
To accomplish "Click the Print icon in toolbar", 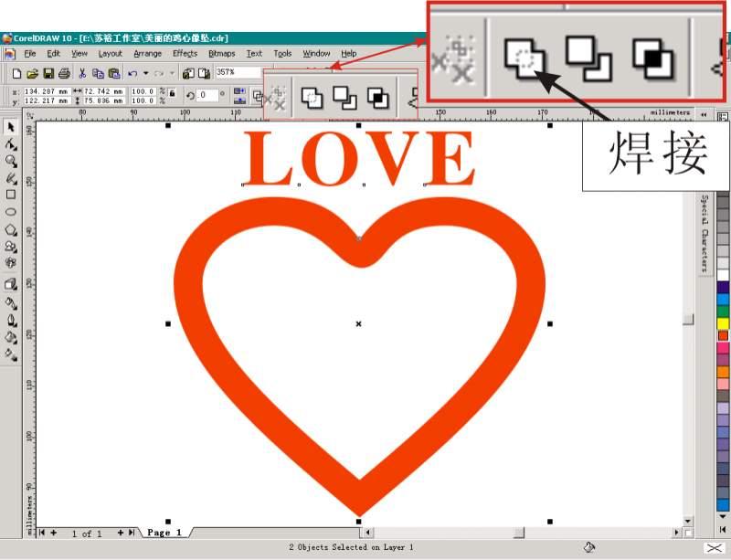I will pyautogui.click(x=64, y=73).
